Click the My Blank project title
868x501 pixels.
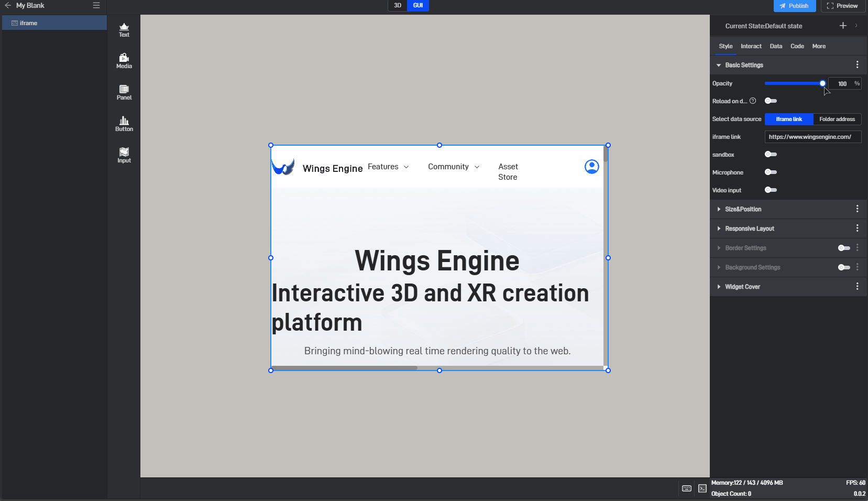(30, 5)
